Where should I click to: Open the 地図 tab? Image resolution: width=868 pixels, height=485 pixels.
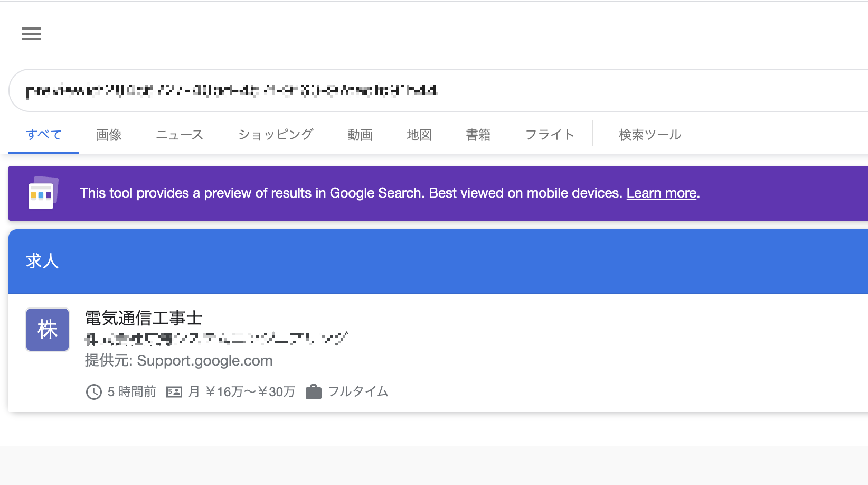[419, 135]
